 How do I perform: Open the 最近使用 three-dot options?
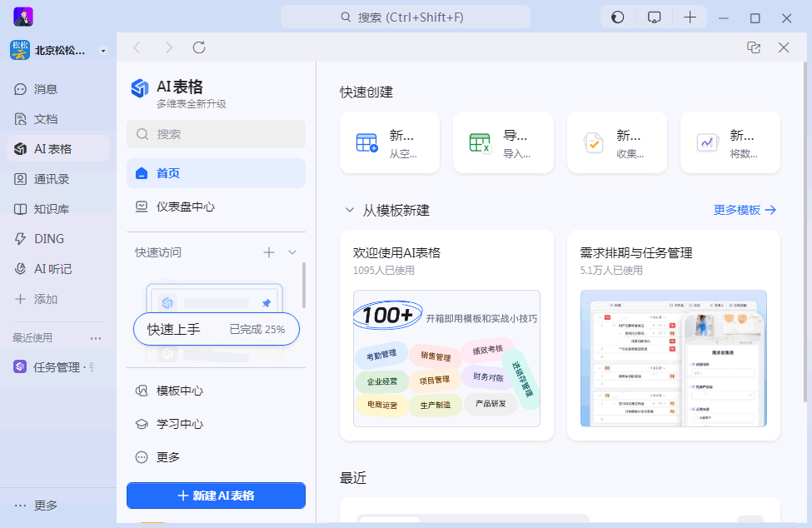pos(96,338)
